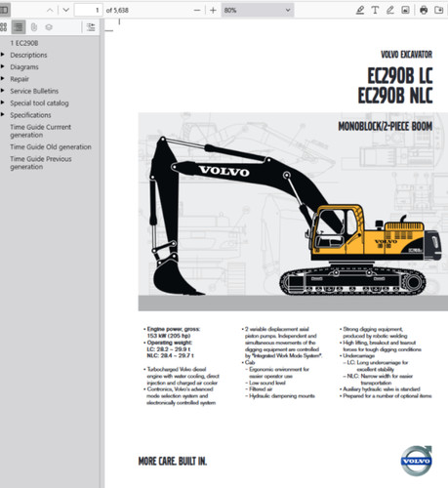Go to next page arrow
The height and width of the screenshot is (488, 448).
tap(66, 10)
